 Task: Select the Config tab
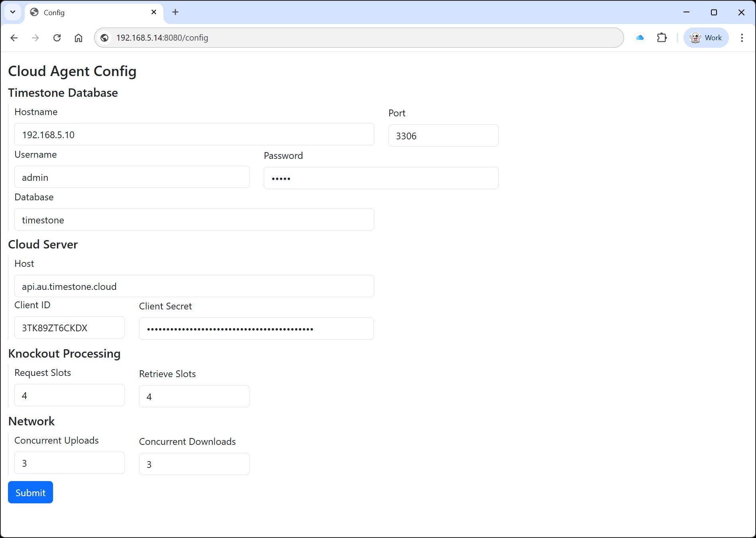[94, 12]
